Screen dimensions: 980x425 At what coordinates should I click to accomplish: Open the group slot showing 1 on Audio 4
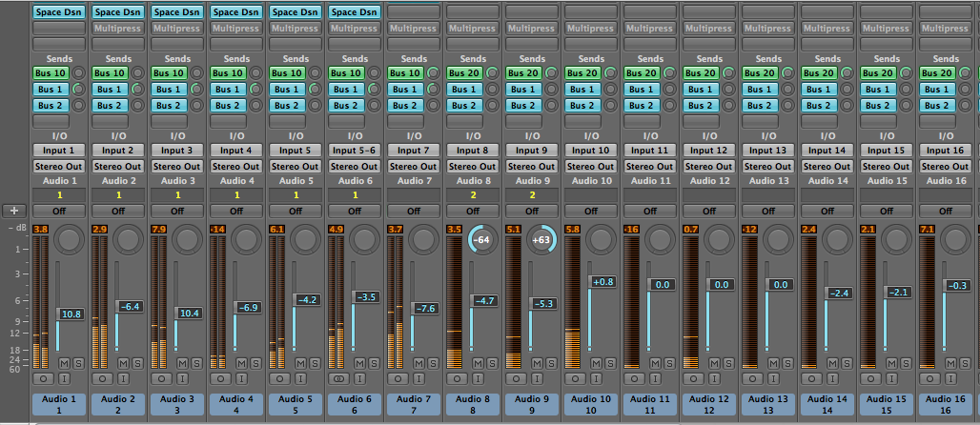(236, 195)
